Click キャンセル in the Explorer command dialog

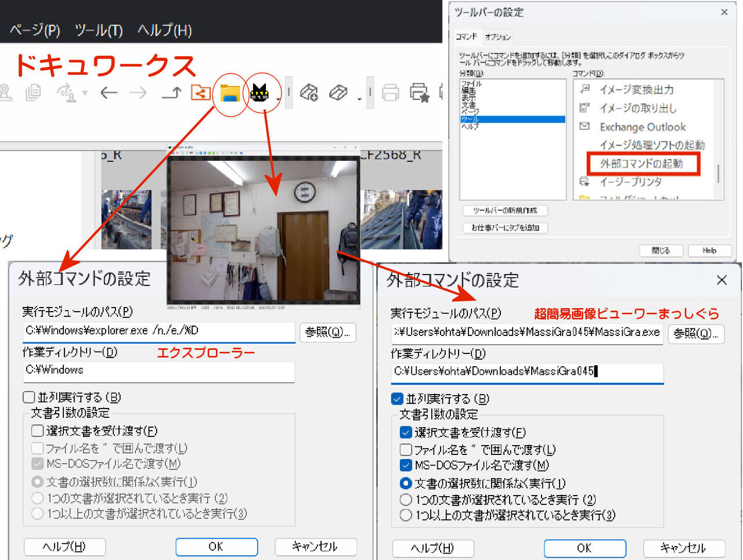[315, 547]
